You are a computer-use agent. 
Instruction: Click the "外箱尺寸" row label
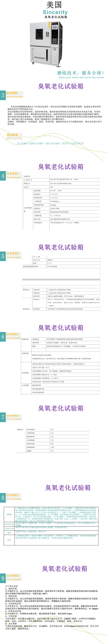27,183
